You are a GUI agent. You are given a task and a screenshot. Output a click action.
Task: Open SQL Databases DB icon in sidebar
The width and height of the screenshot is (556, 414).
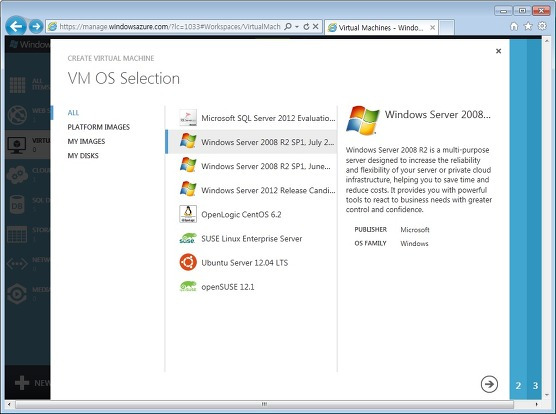[x=17, y=204]
